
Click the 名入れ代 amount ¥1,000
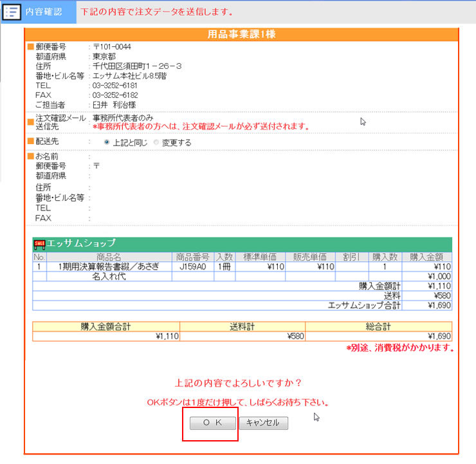pyautogui.click(x=439, y=276)
